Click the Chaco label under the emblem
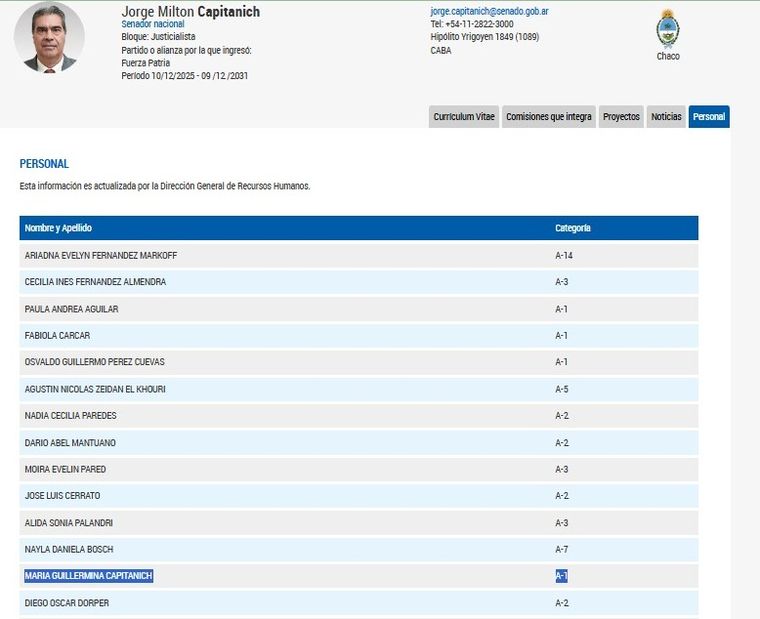Viewport: 760px width, 619px height. (x=668, y=56)
